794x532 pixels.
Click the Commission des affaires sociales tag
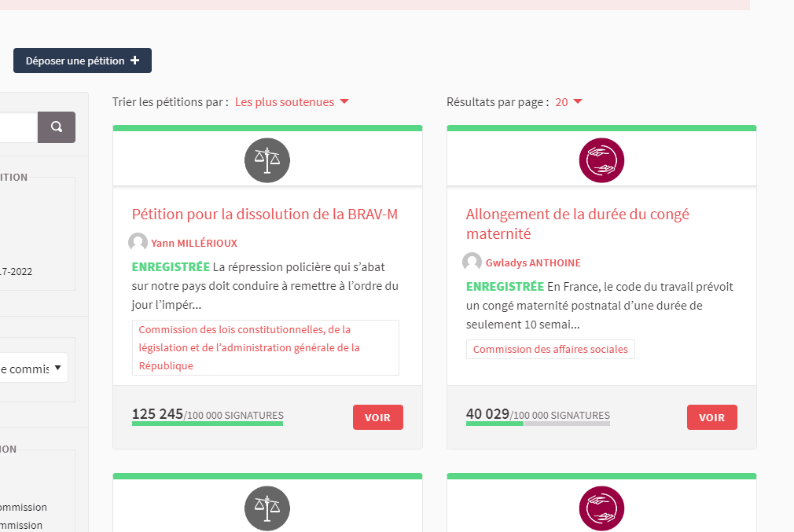pyautogui.click(x=550, y=349)
